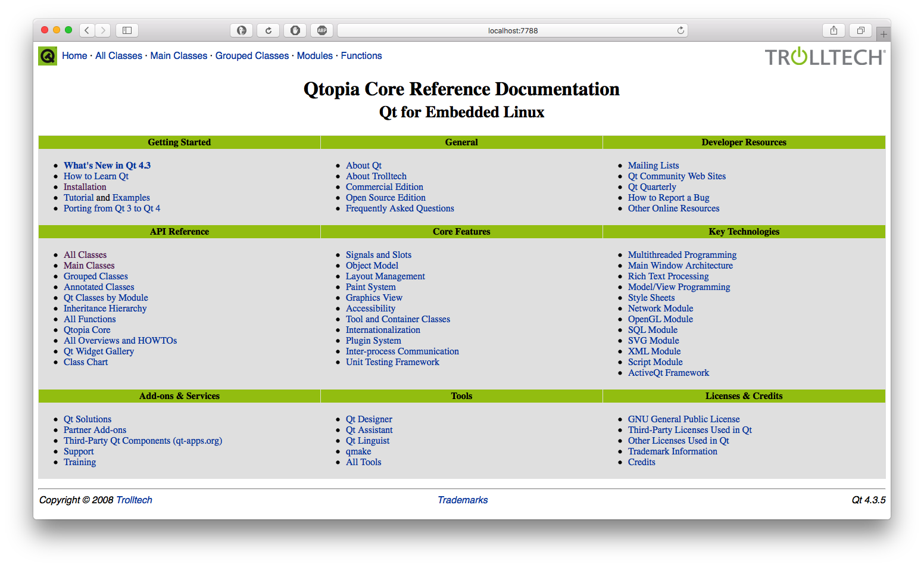Open the Multithreaded Programming link
The image size is (924, 567).
[x=682, y=255]
